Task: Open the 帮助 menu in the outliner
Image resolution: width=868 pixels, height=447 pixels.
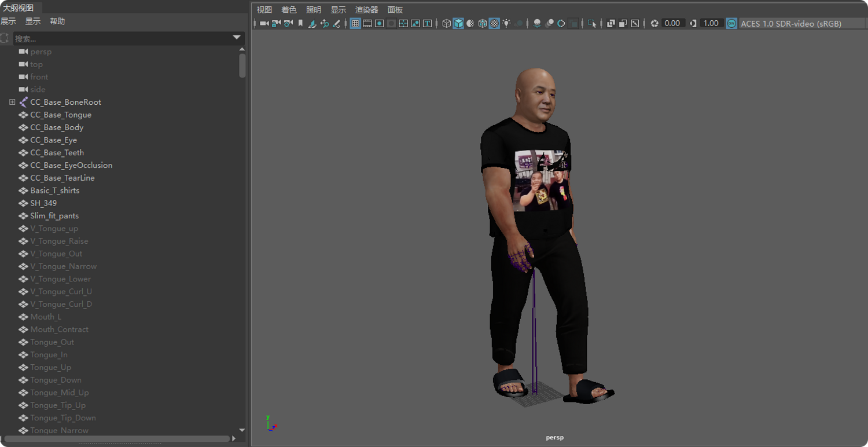Action: (57, 21)
